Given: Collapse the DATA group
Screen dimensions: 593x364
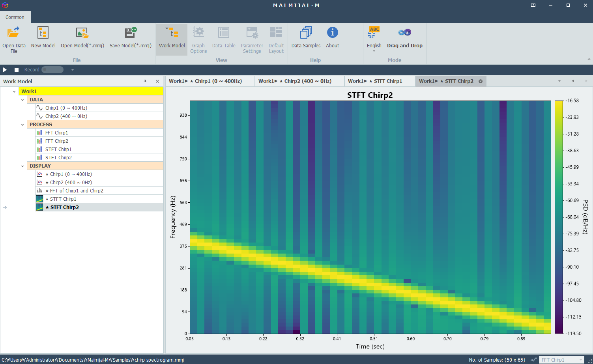Looking at the screenshot, I should [x=22, y=100].
